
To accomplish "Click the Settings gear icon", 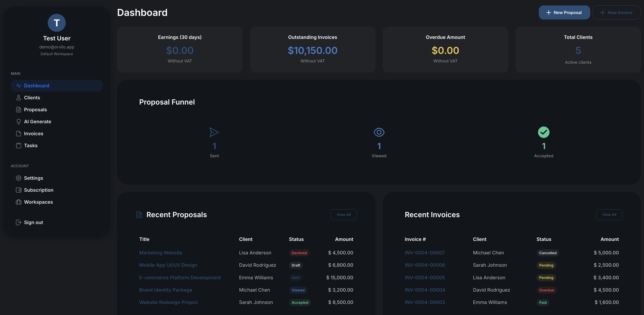I will (19, 178).
